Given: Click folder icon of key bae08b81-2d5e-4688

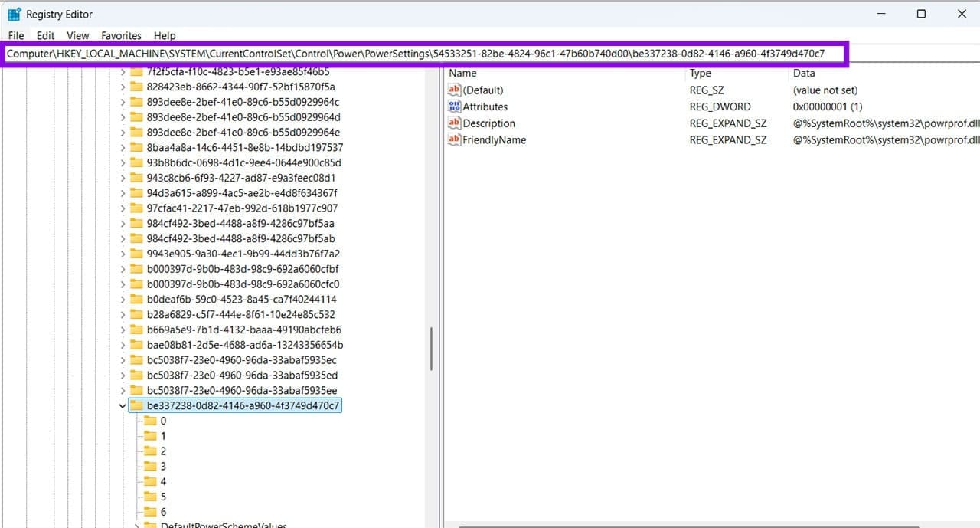Looking at the screenshot, I should 136,345.
